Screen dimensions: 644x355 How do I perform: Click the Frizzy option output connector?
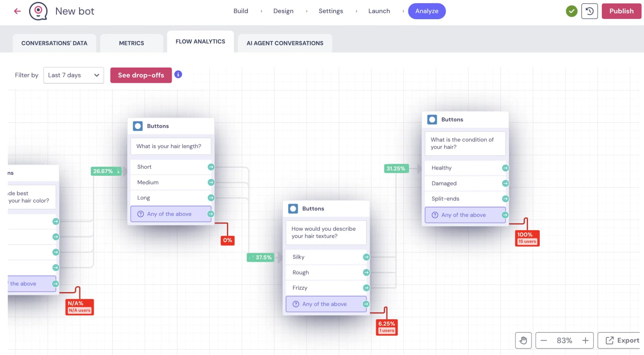(366, 288)
